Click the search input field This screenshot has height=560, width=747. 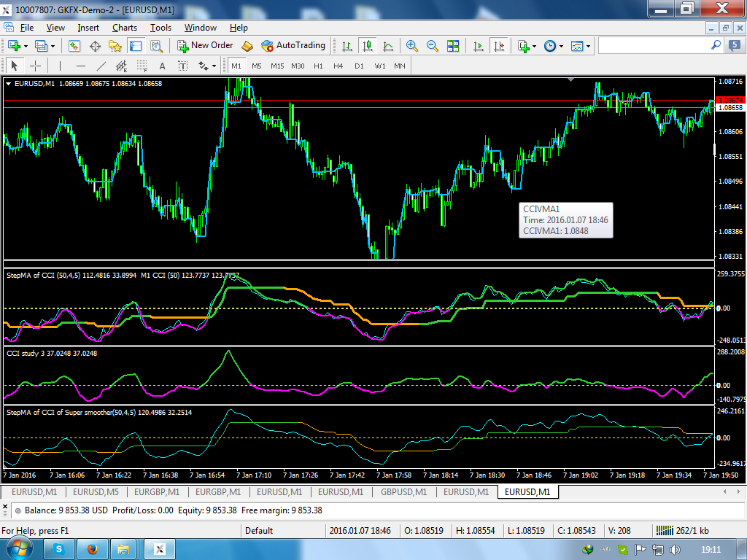click(x=653, y=45)
